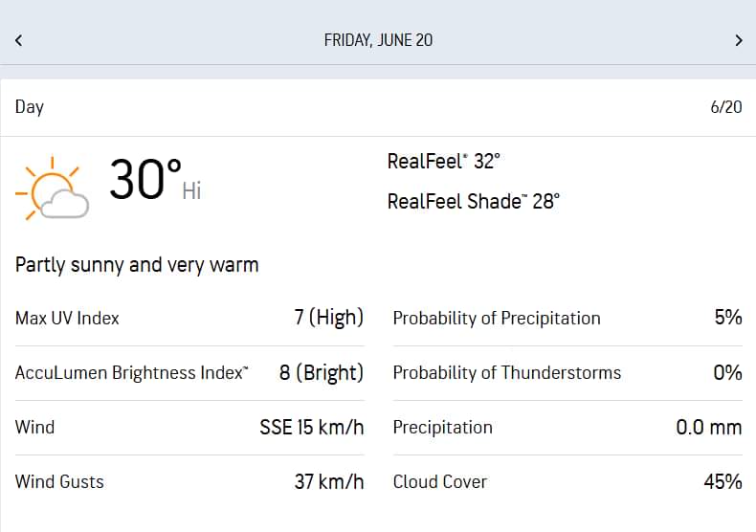Click the 45% cloud cover value

point(723,482)
